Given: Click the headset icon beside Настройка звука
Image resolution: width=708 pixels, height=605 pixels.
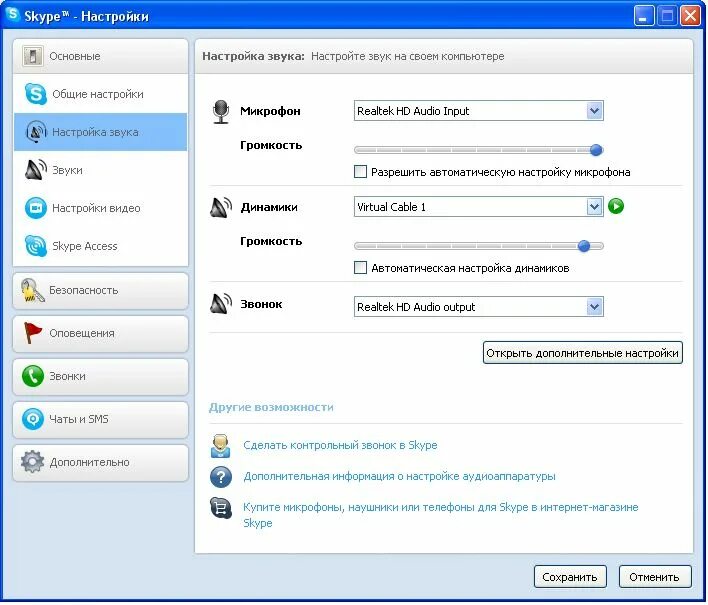Looking at the screenshot, I should click(x=36, y=132).
